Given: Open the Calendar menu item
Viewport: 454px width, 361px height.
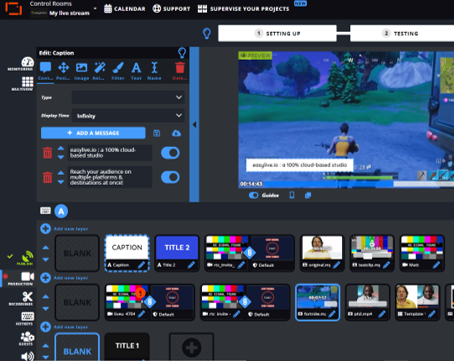Looking at the screenshot, I should (125, 9).
